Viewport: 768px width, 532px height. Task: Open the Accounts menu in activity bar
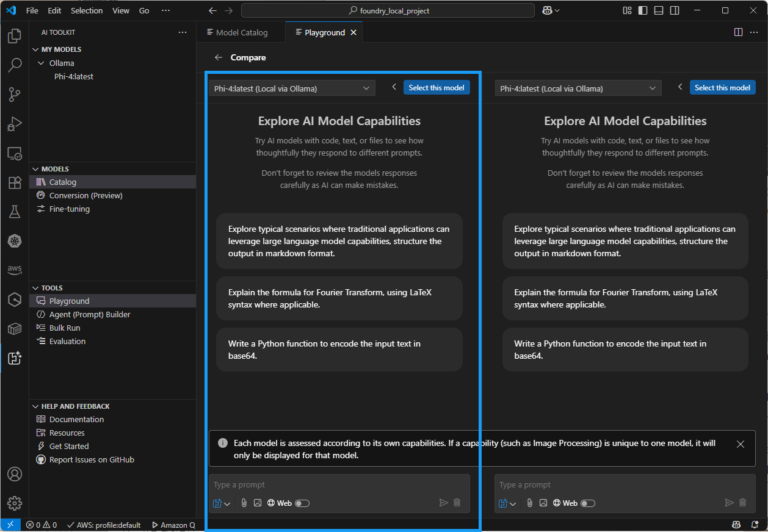click(15, 474)
